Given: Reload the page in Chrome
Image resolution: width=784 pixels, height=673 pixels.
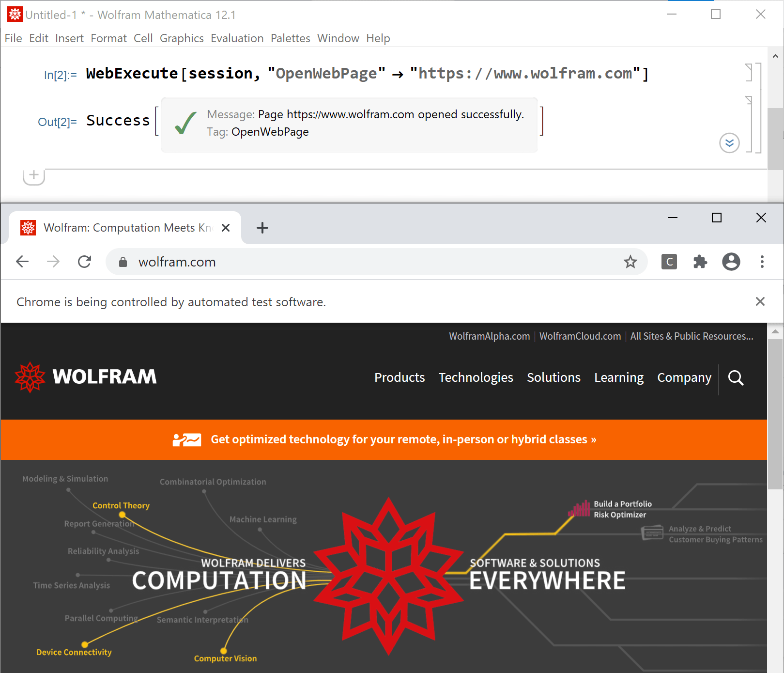Looking at the screenshot, I should coord(85,262).
